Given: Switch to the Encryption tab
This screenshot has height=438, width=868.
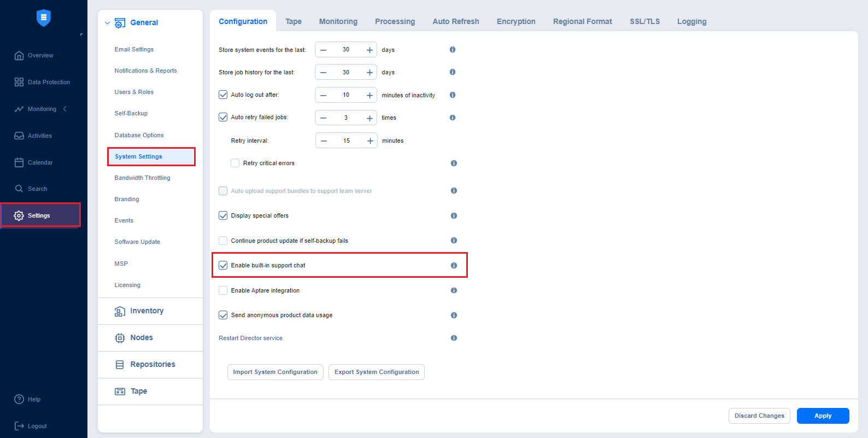Looking at the screenshot, I should (515, 21).
